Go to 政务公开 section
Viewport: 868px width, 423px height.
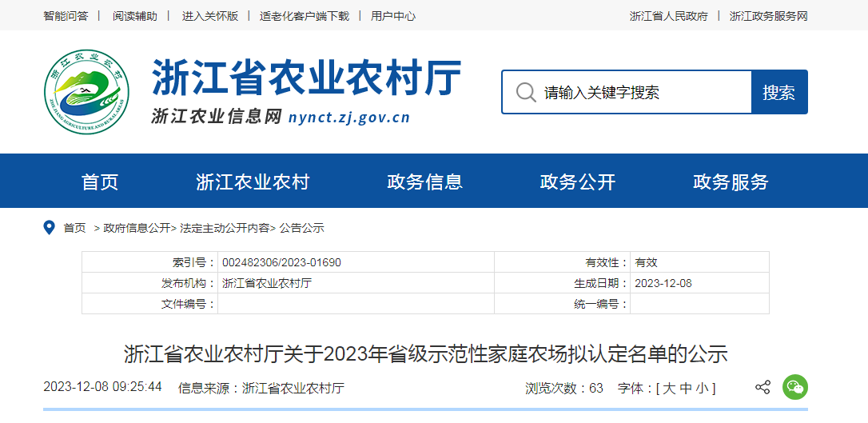click(578, 182)
